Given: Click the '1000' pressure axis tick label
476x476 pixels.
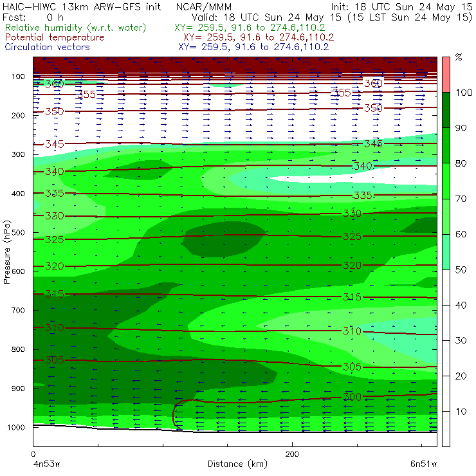Looking at the screenshot, I should pos(16,427).
